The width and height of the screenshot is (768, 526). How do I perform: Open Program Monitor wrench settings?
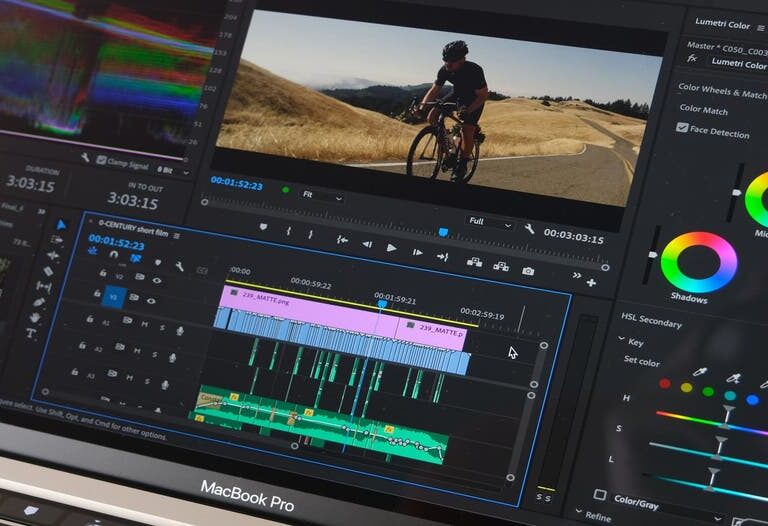coord(529,228)
